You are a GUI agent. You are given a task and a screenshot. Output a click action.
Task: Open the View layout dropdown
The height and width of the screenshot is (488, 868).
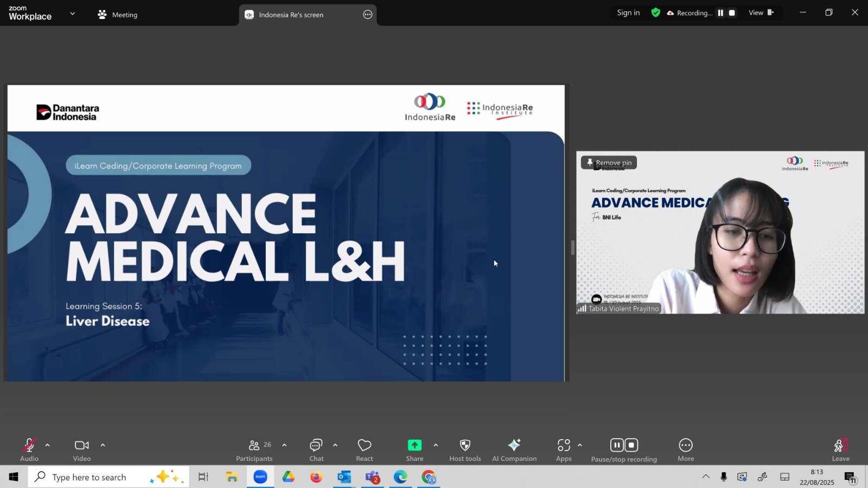click(761, 13)
